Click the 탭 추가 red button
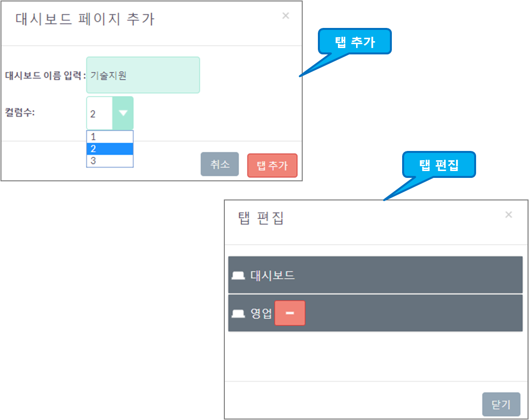Viewport: 529px width, 420px height. (x=272, y=166)
